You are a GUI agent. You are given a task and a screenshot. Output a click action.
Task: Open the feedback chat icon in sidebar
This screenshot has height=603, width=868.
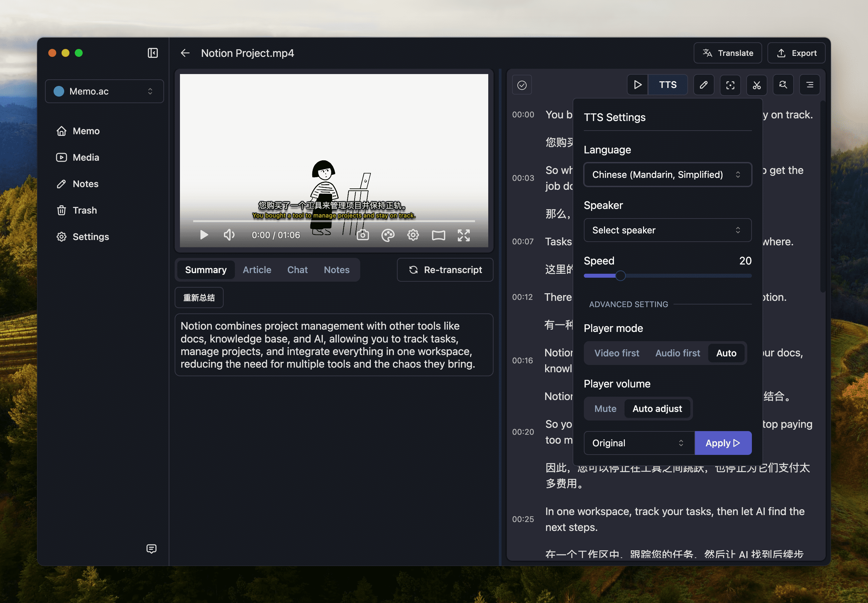[151, 548]
